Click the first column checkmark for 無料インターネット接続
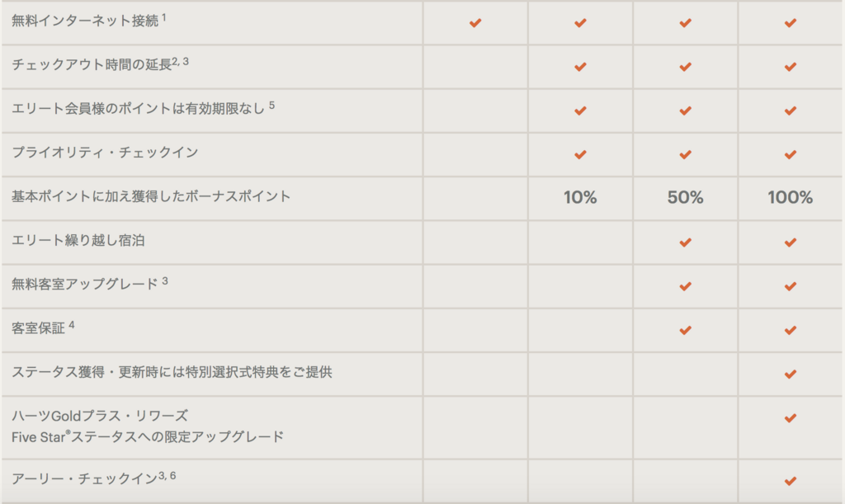 (x=474, y=23)
